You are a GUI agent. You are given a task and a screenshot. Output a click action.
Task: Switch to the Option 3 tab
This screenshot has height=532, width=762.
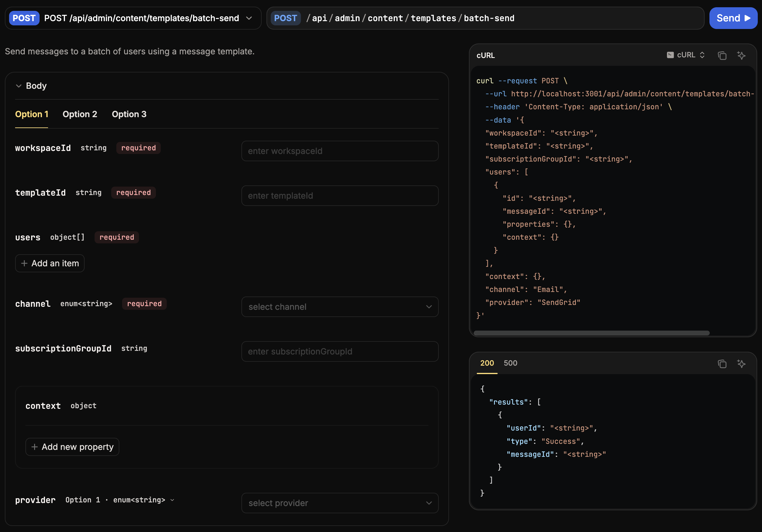pyautogui.click(x=129, y=114)
